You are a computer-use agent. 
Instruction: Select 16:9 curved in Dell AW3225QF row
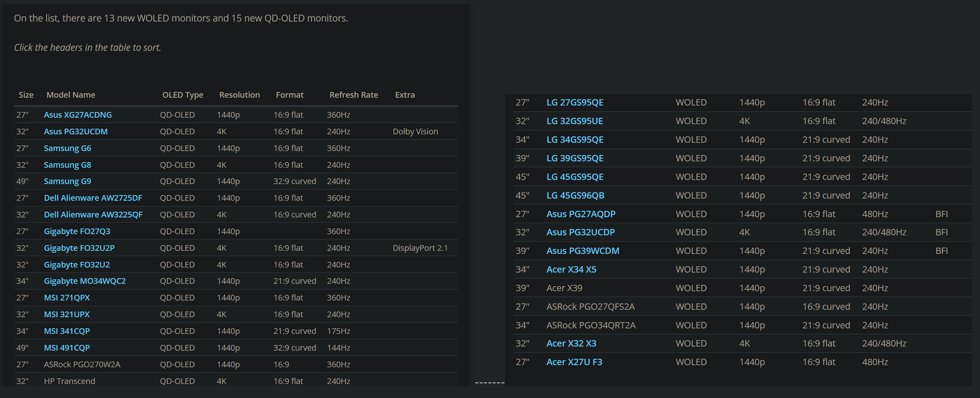point(295,214)
